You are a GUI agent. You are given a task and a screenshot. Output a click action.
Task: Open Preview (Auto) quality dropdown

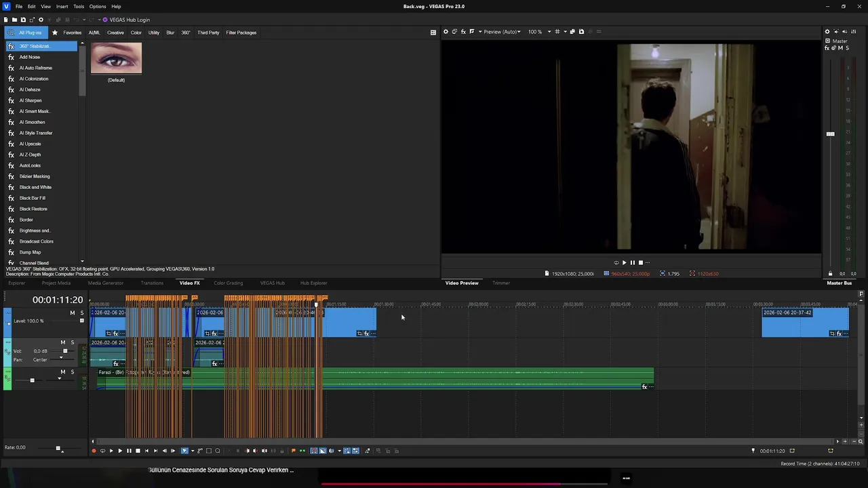(502, 32)
